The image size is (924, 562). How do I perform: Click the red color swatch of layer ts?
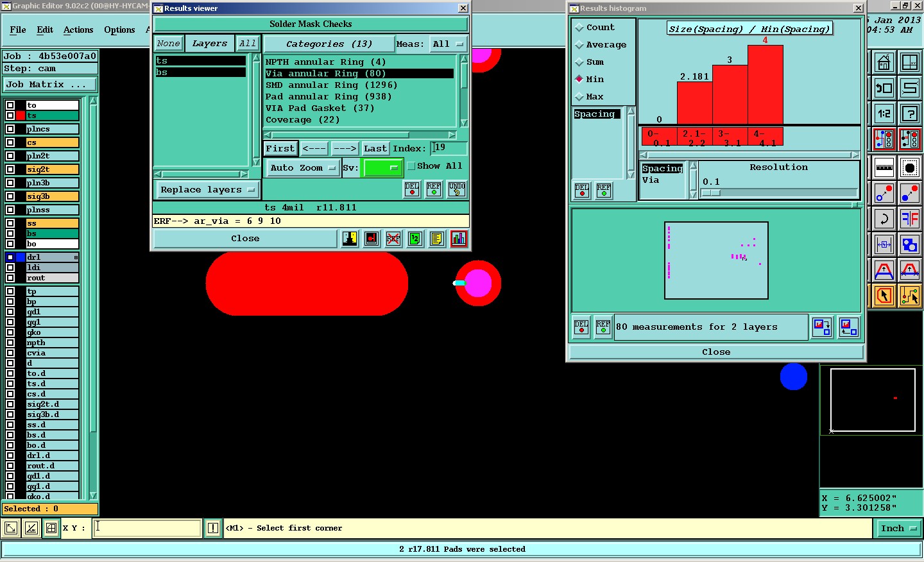pos(21,115)
